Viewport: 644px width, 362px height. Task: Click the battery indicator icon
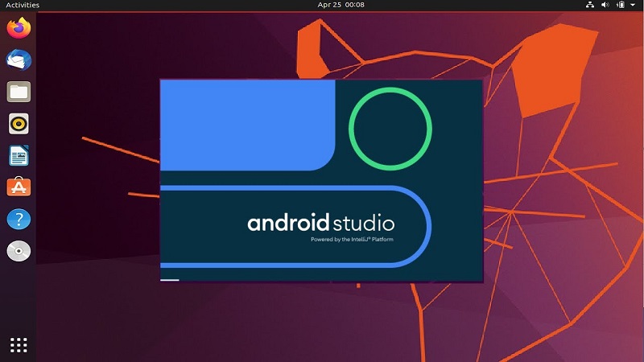tap(621, 5)
